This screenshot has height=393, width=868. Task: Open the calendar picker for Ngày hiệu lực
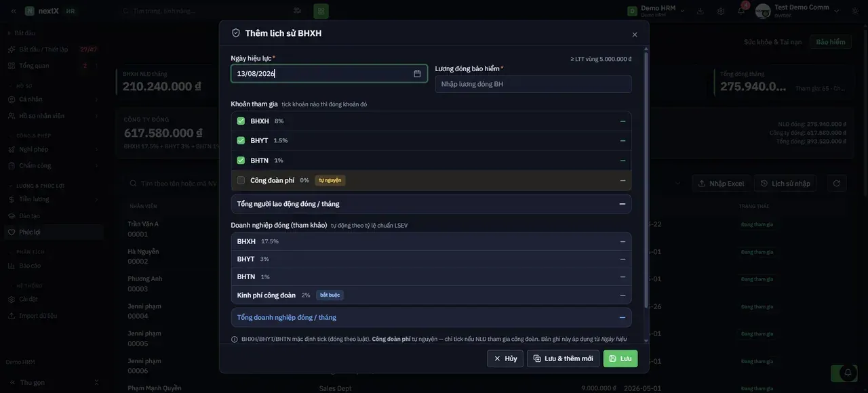pos(417,74)
